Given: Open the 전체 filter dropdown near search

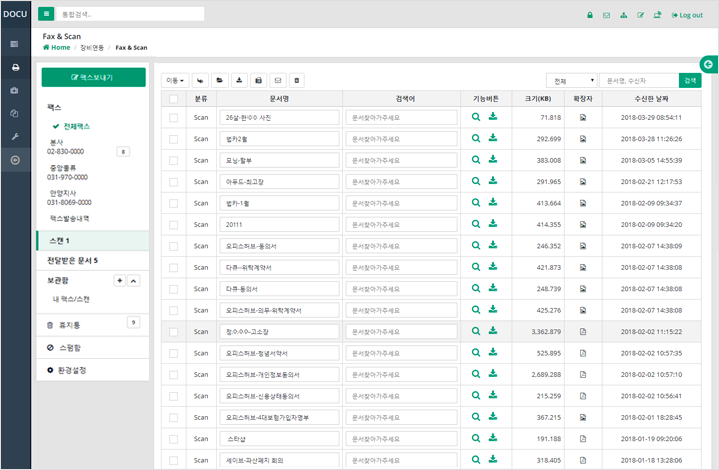Looking at the screenshot, I should (572, 81).
